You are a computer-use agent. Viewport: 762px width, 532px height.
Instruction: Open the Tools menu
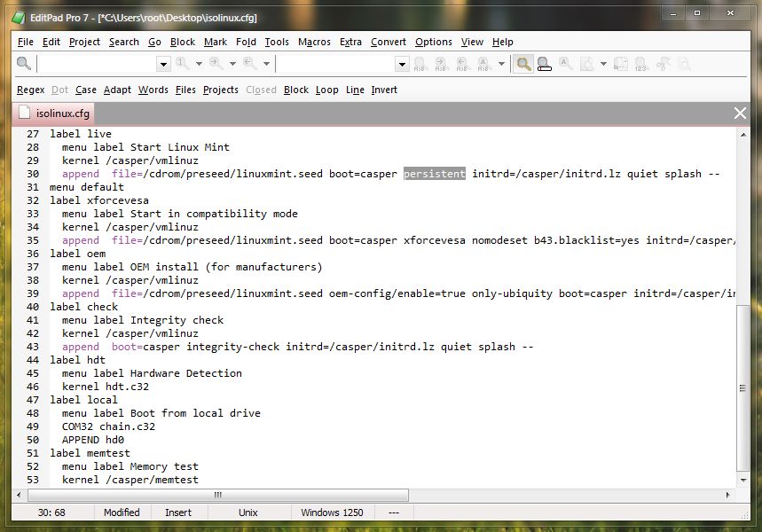coord(277,43)
